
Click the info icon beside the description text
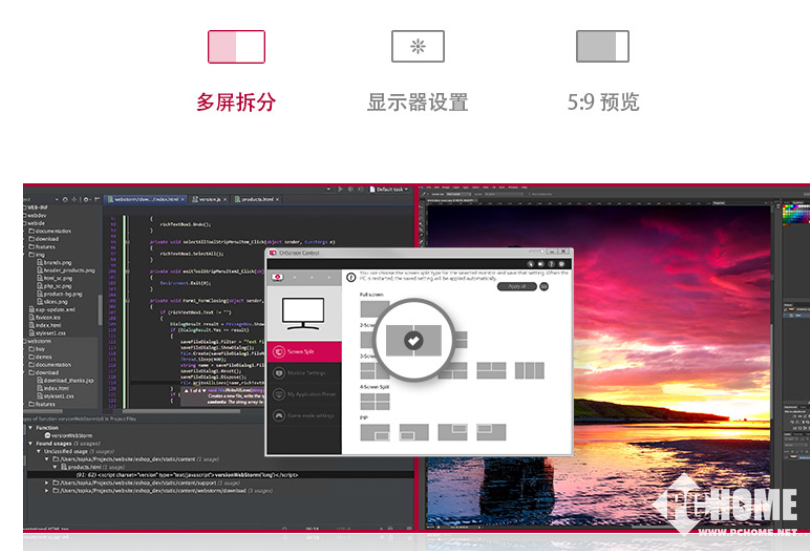click(x=351, y=277)
